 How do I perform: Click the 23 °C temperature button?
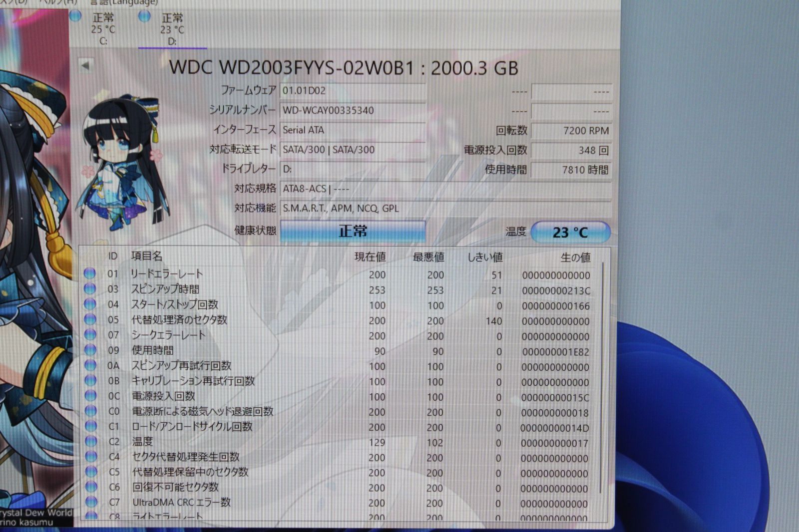[x=570, y=232]
